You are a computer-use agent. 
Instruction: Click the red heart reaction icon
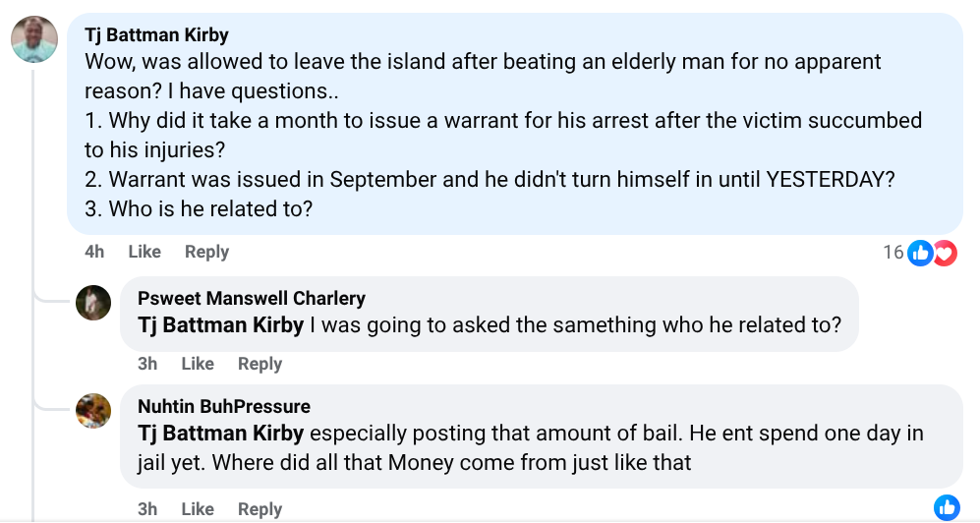945,253
